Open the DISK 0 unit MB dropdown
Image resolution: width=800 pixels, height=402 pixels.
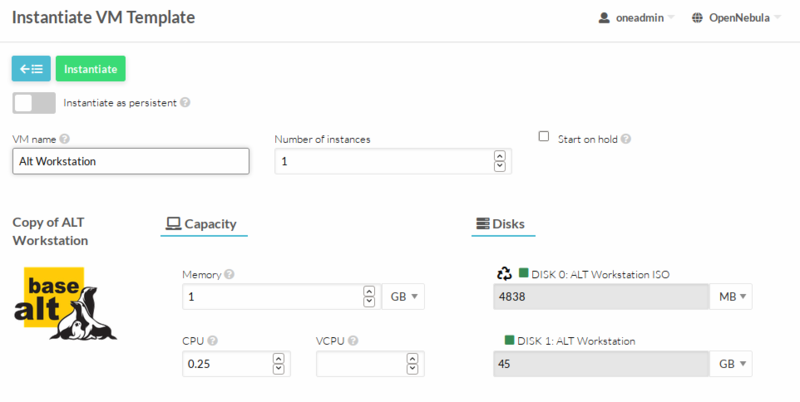(731, 296)
